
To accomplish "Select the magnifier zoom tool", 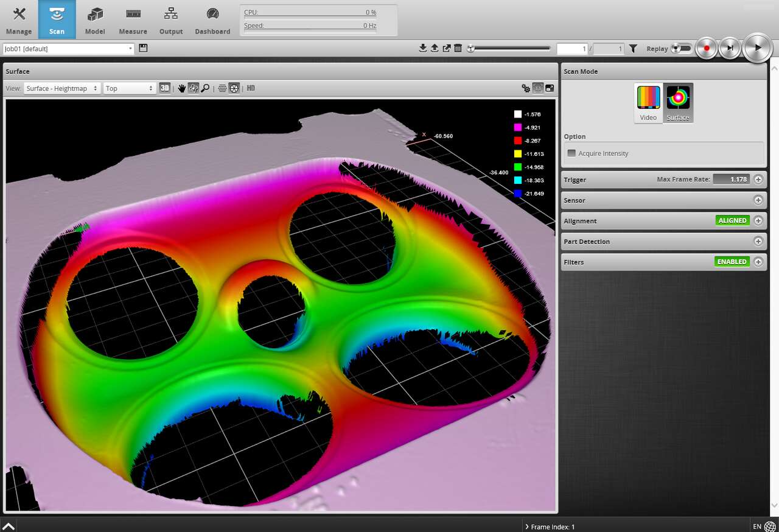I will [x=206, y=88].
